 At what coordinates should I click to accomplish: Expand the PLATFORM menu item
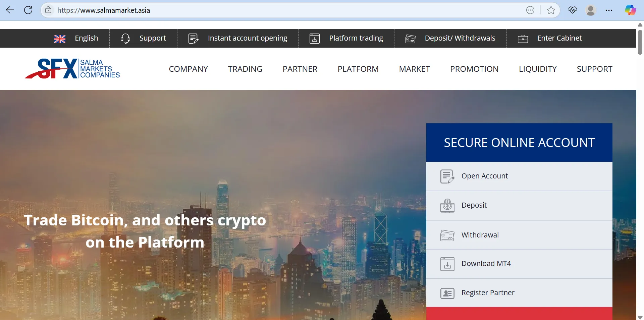pyautogui.click(x=358, y=69)
